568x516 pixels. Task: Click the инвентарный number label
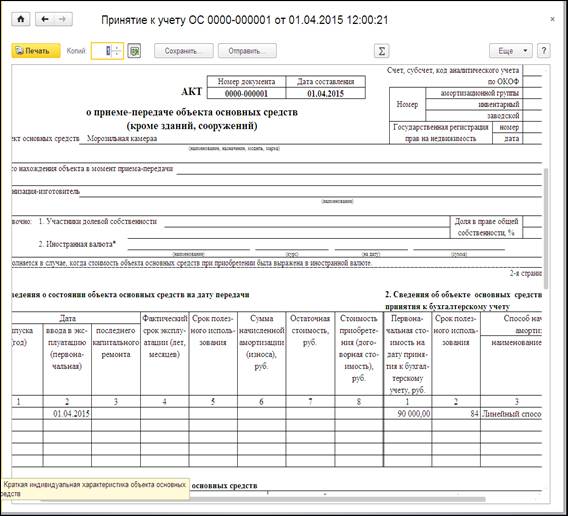pyautogui.click(x=498, y=104)
